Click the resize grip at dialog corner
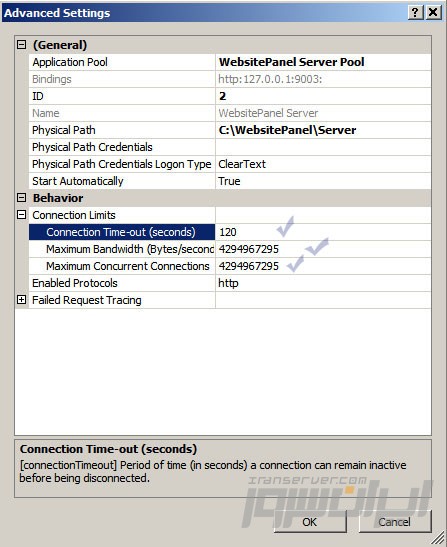The image size is (447, 547). point(438,539)
